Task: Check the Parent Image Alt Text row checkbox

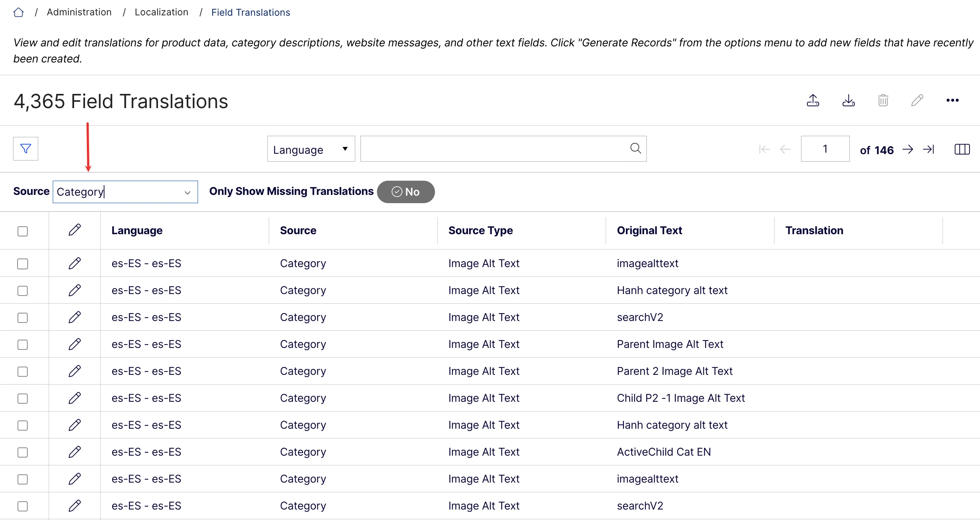Action: tap(23, 345)
